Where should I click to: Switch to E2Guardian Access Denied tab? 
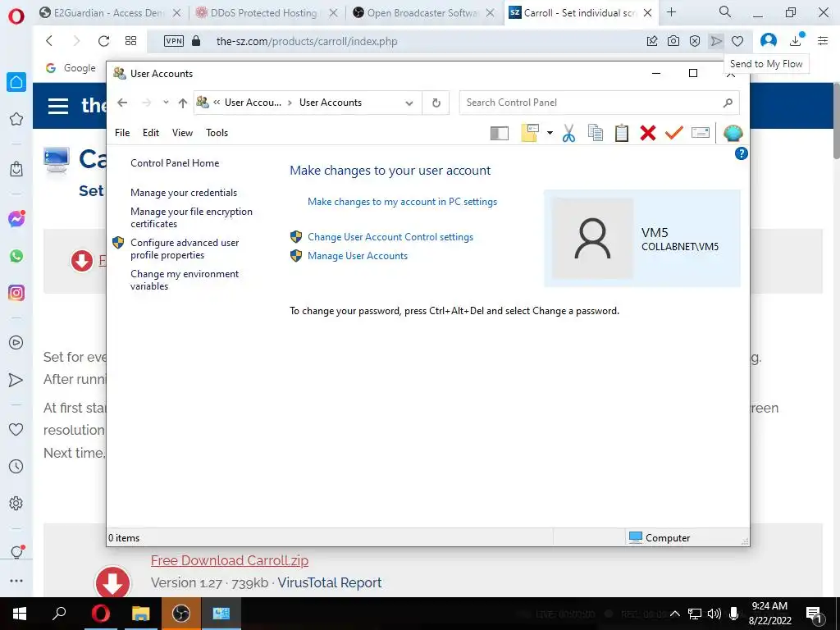(x=110, y=13)
